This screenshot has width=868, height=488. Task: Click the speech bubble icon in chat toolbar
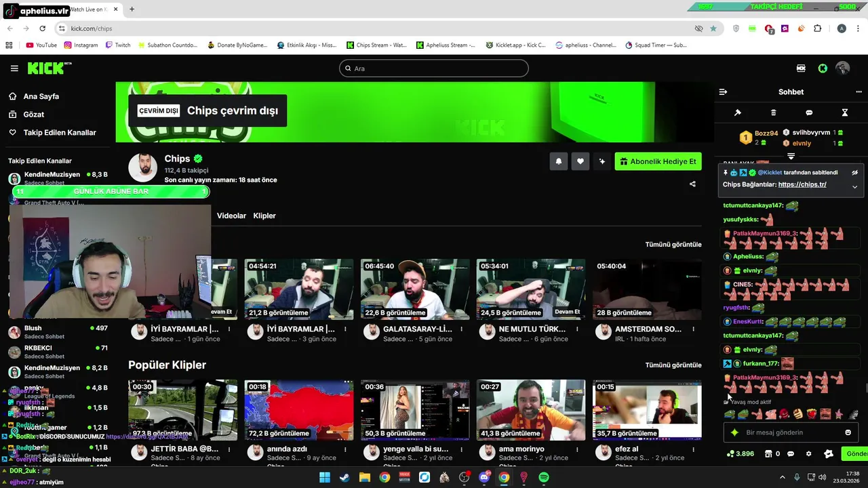tap(809, 113)
